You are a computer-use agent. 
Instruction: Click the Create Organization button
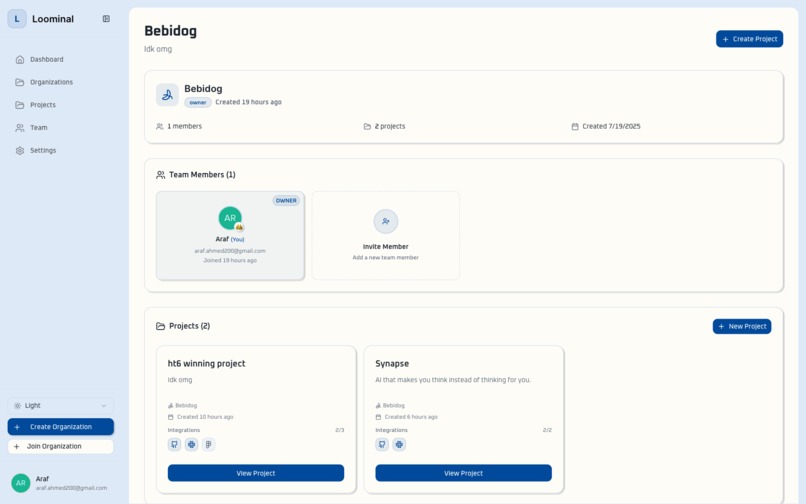[61, 427]
